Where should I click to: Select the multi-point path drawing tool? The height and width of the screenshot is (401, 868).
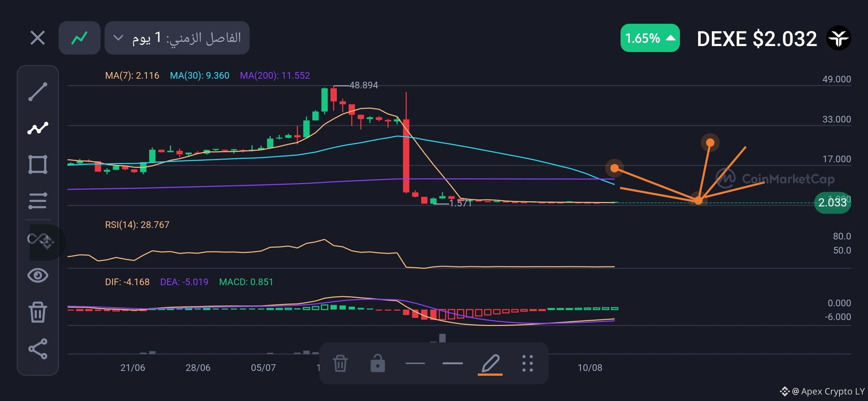pos(38,128)
